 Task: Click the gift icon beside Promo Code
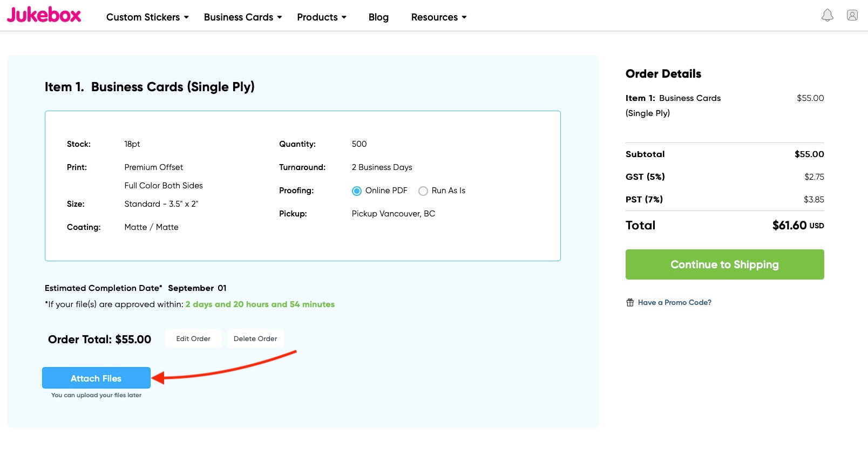coord(630,302)
